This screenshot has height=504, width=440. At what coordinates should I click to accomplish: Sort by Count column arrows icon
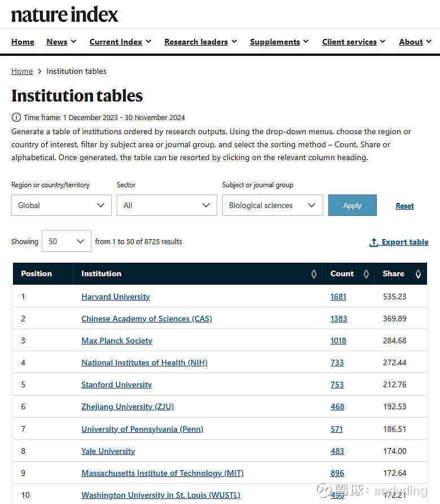tap(366, 274)
